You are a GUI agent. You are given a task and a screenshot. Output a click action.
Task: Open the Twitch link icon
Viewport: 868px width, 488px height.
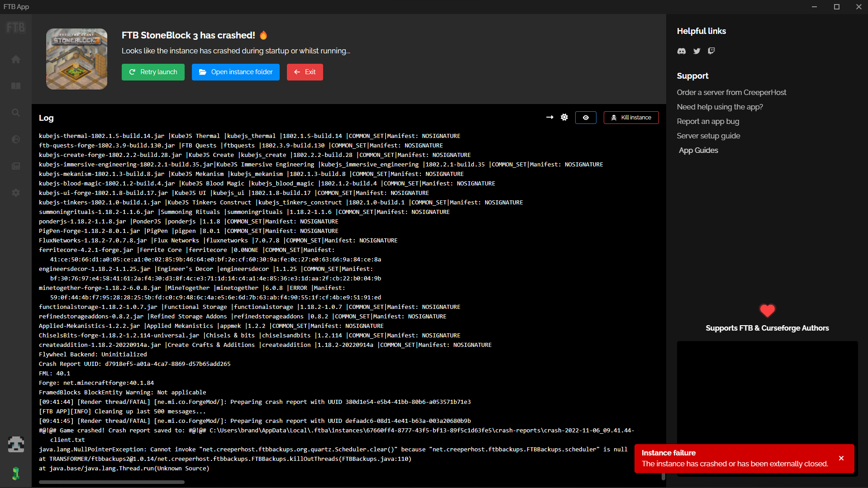click(x=711, y=51)
